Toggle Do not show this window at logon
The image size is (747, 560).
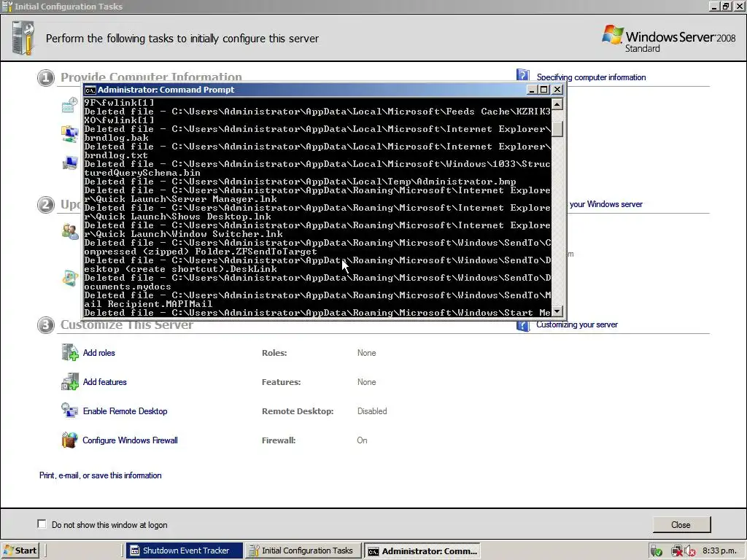(42, 524)
